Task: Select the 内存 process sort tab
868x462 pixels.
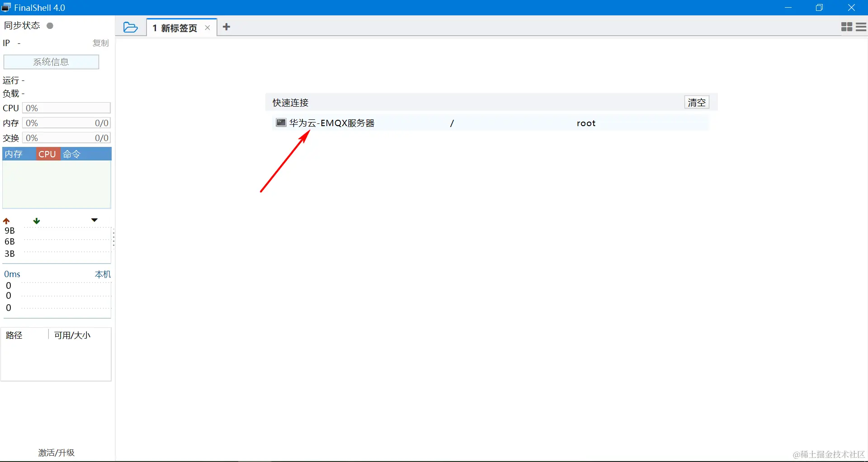Action: [19, 154]
